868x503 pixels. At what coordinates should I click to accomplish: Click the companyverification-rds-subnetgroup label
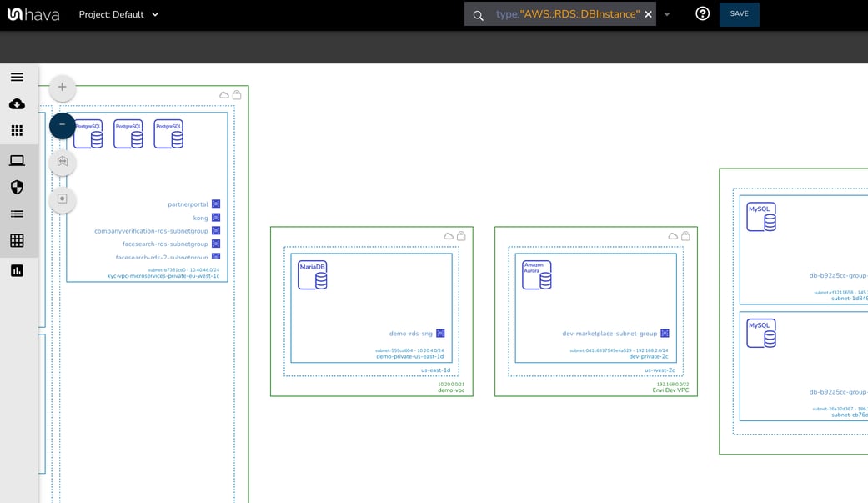click(151, 231)
